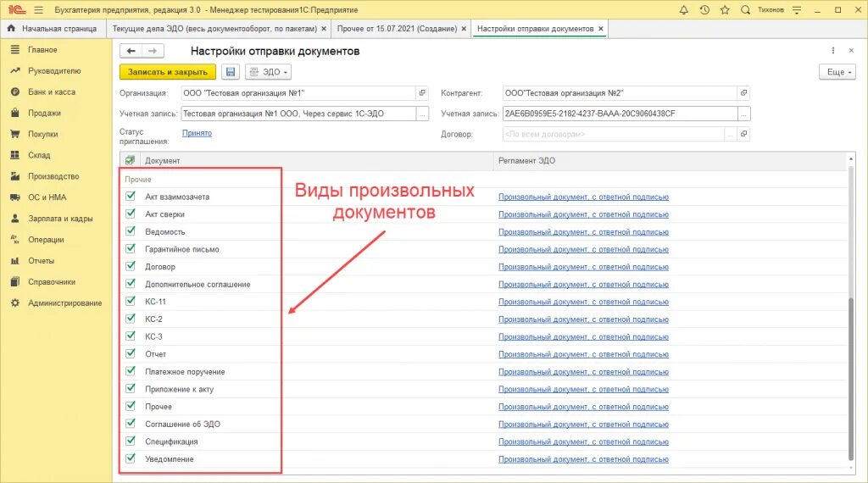
Task: Click the Контрагент input field
Action: pos(620,93)
